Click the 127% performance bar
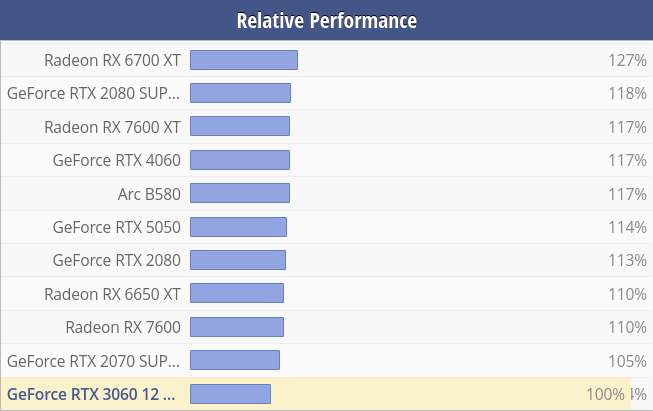 [x=244, y=60]
